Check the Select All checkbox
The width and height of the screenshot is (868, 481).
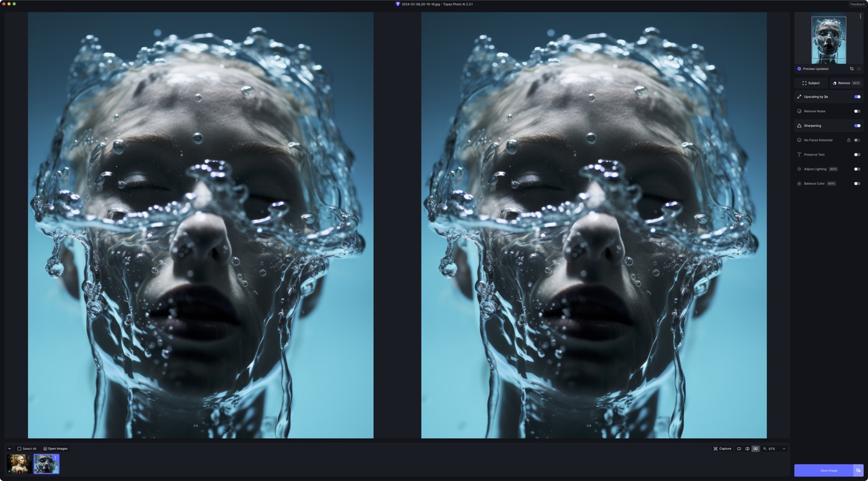19,449
